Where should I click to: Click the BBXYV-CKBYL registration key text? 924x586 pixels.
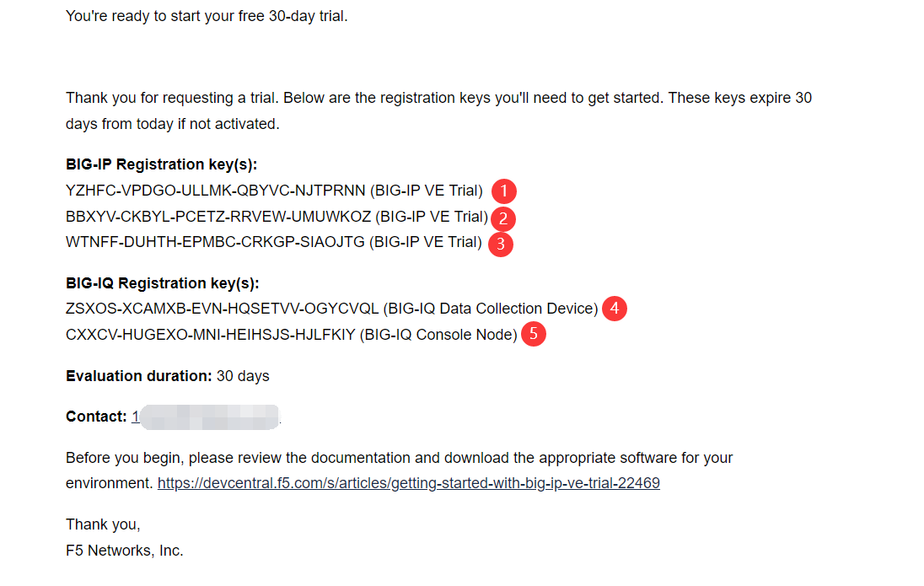(x=218, y=217)
